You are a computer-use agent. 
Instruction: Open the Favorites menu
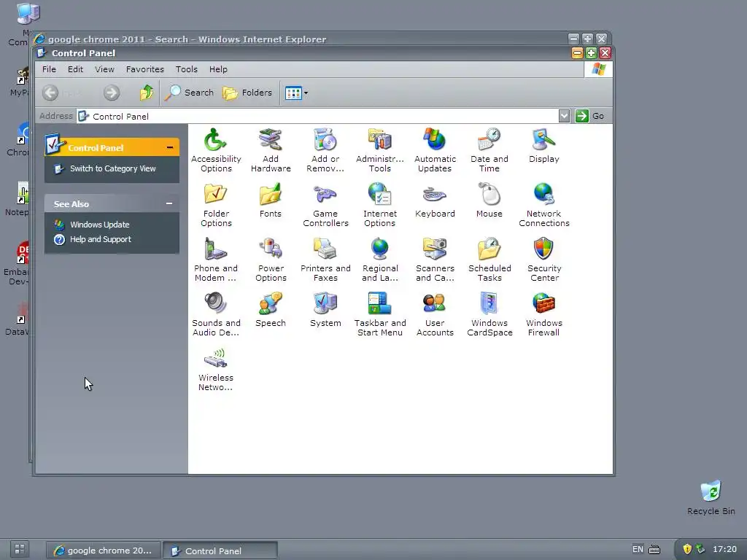coord(145,69)
